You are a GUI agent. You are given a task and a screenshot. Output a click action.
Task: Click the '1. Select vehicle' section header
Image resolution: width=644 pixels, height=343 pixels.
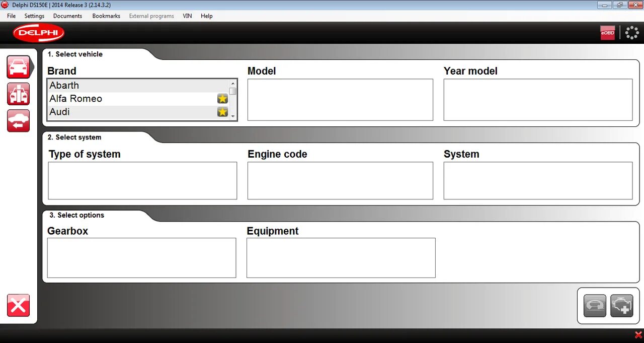coord(75,54)
